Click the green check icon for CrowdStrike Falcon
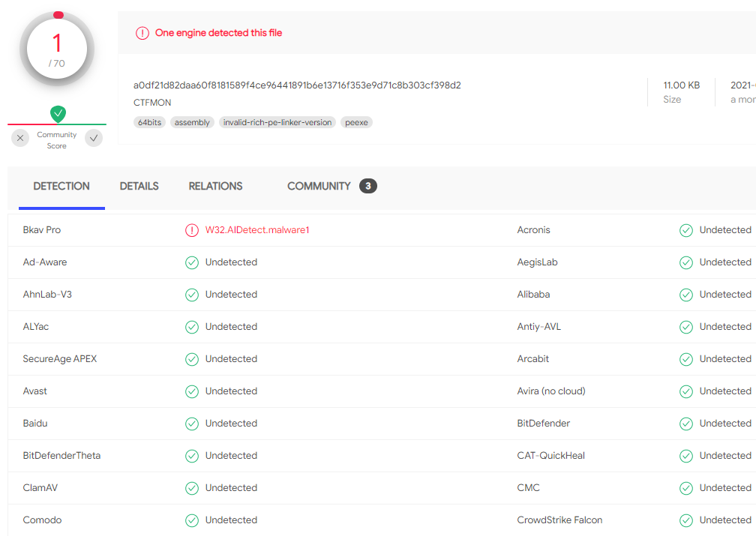This screenshot has height=536, width=756. coord(686,520)
